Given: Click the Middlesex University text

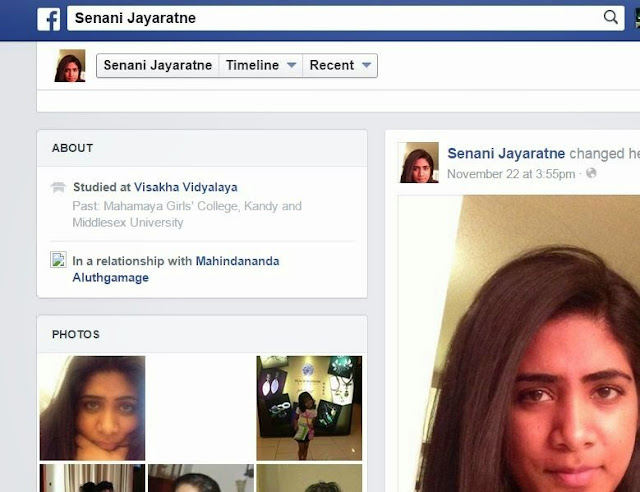Looking at the screenshot, I should coord(128,223).
